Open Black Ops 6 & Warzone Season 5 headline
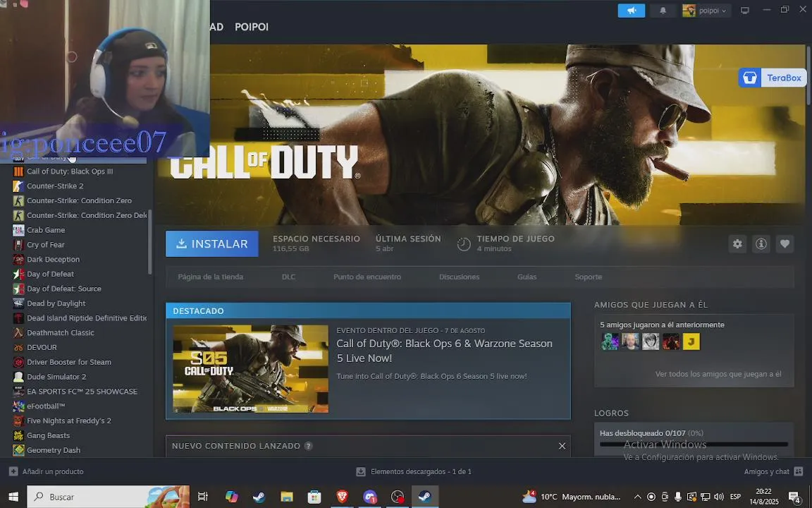The width and height of the screenshot is (812, 508). point(444,351)
